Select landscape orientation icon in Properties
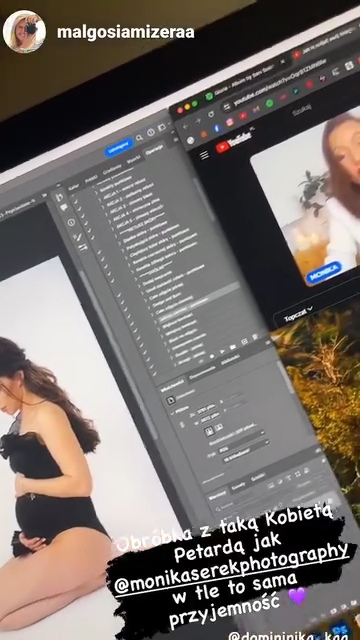360x640 pixels. 218,427
